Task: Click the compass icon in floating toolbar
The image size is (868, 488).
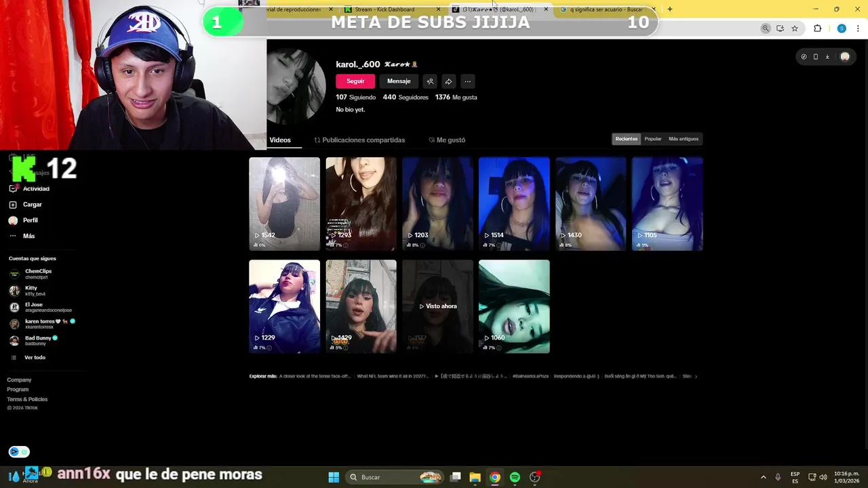Action: [x=804, y=57]
